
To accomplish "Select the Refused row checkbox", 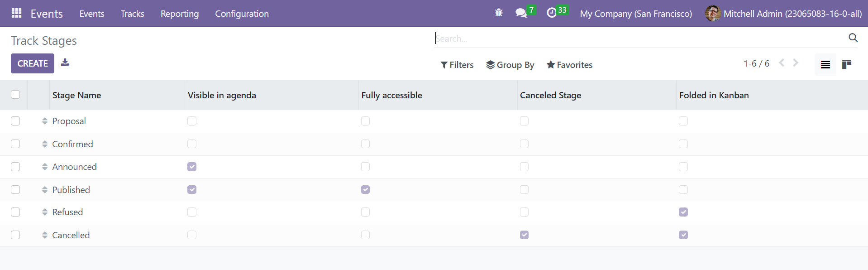I will [x=15, y=212].
